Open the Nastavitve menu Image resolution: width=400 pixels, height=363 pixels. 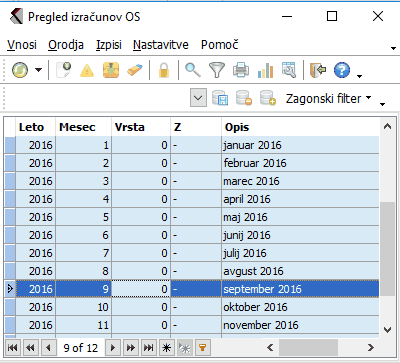[x=161, y=45]
